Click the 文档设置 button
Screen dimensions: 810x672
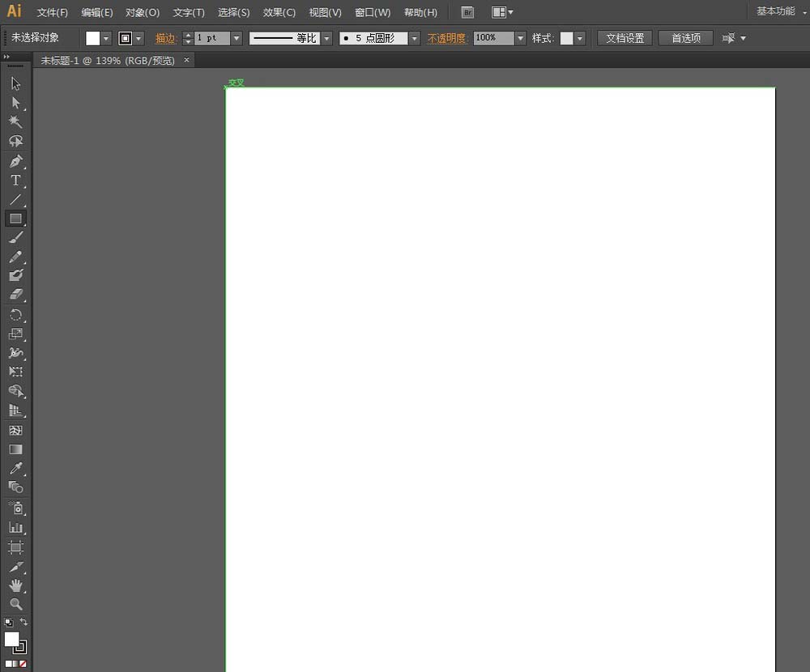(625, 38)
